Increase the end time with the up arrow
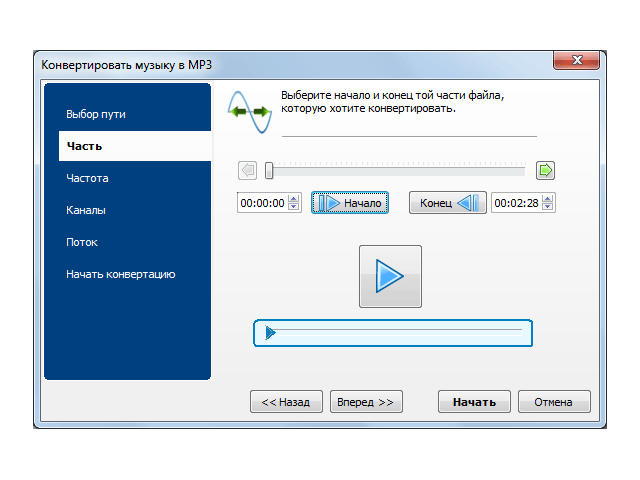The image size is (640, 480). tap(548, 199)
